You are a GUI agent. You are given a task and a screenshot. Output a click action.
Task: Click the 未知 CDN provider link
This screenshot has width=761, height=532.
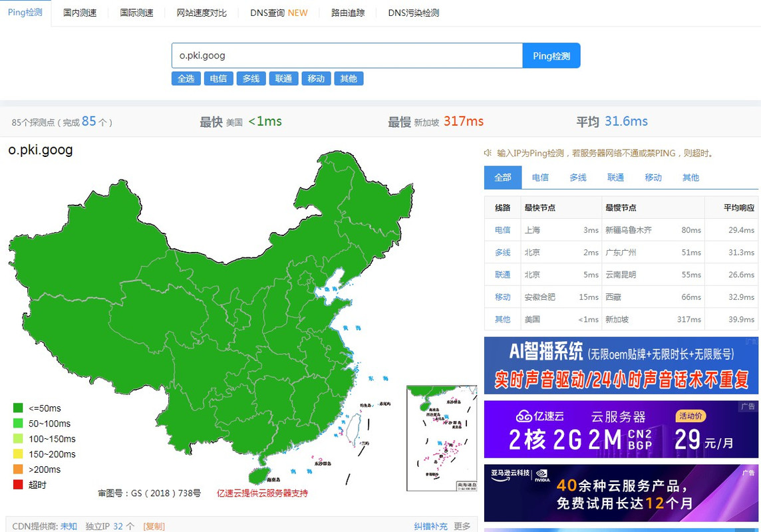click(69, 526)
